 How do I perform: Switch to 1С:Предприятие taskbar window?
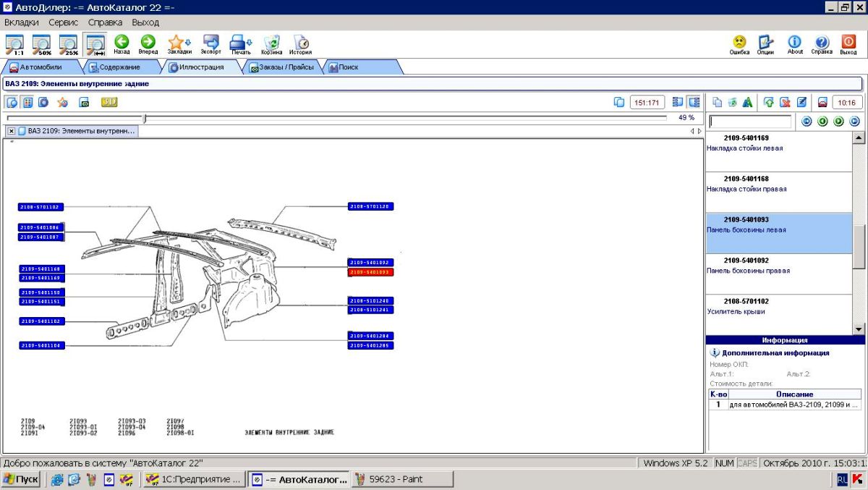(x=194, y=479)
